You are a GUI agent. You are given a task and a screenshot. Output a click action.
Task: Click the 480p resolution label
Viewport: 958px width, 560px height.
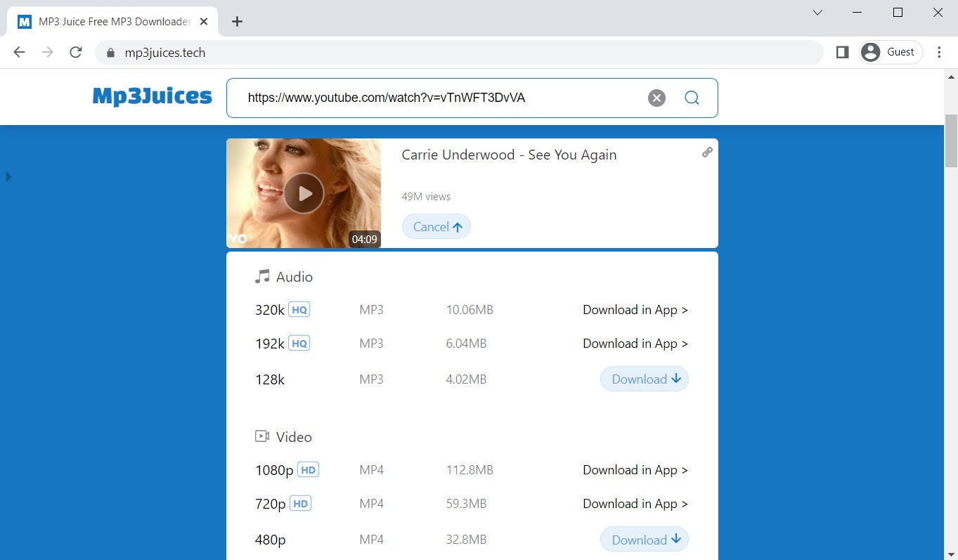271,540
